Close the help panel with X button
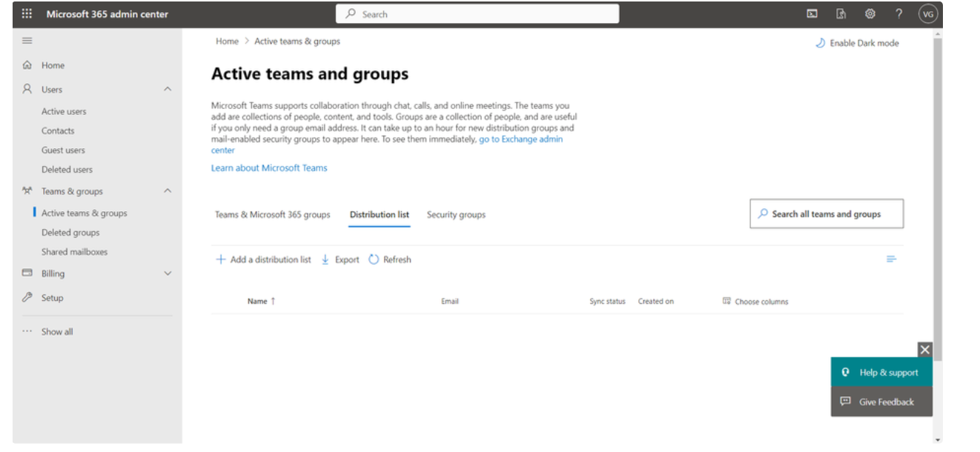The width and height of the screenshot is (980, 452). [924, 350]
